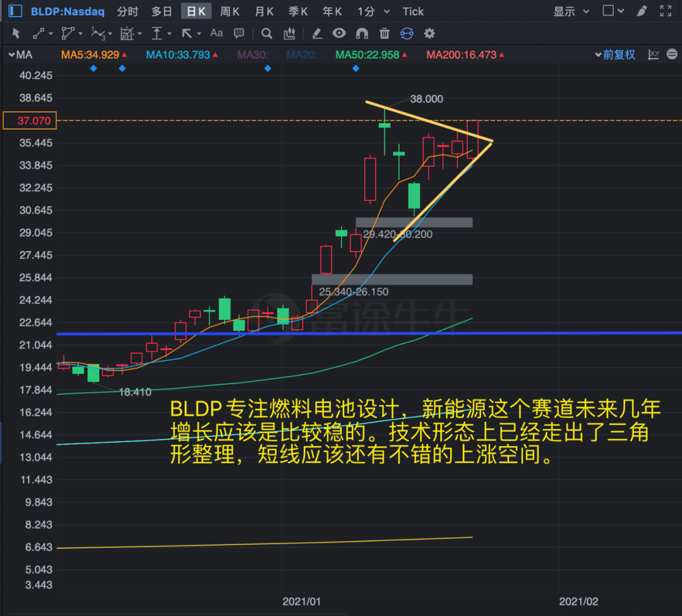Switch to Tick view
The height and width of the screenshot is (616, 682).
[x=413, y=11]
